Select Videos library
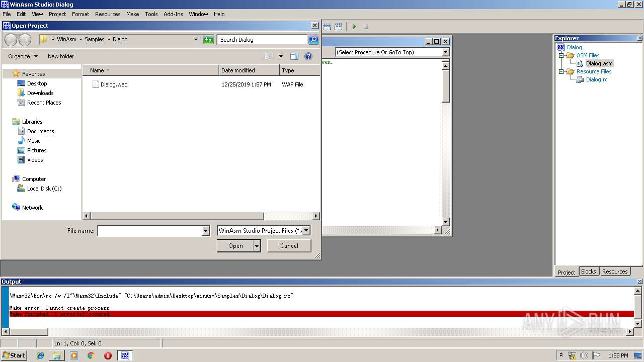The width and height of the screenshot is (644, 362). click(x=35, y=160)
